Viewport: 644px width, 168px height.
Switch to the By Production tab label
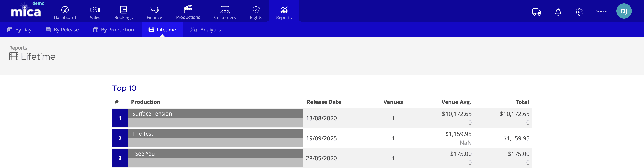(x=117, y=30)
